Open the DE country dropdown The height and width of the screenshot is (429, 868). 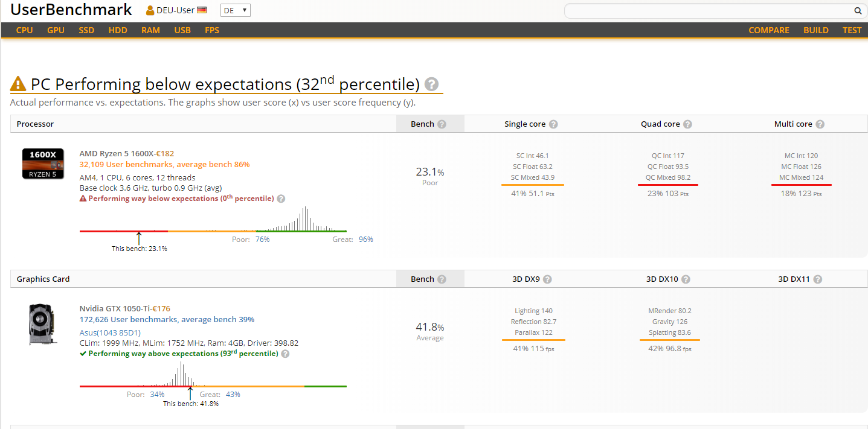236,10
